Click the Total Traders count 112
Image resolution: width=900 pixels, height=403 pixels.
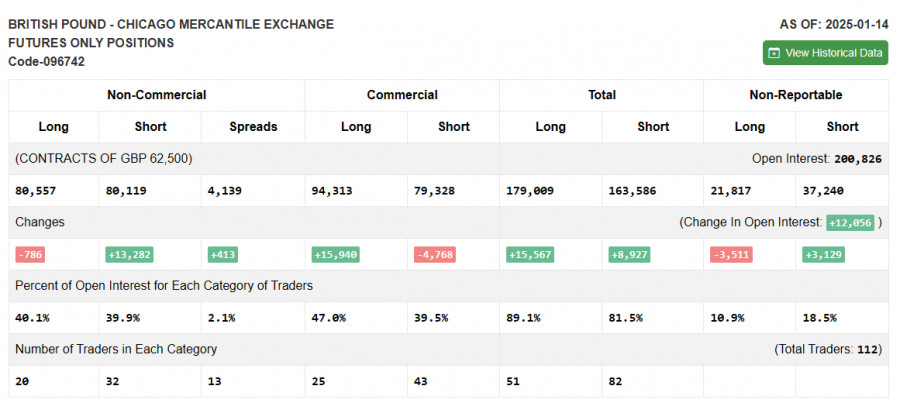[x=867, y=350]
